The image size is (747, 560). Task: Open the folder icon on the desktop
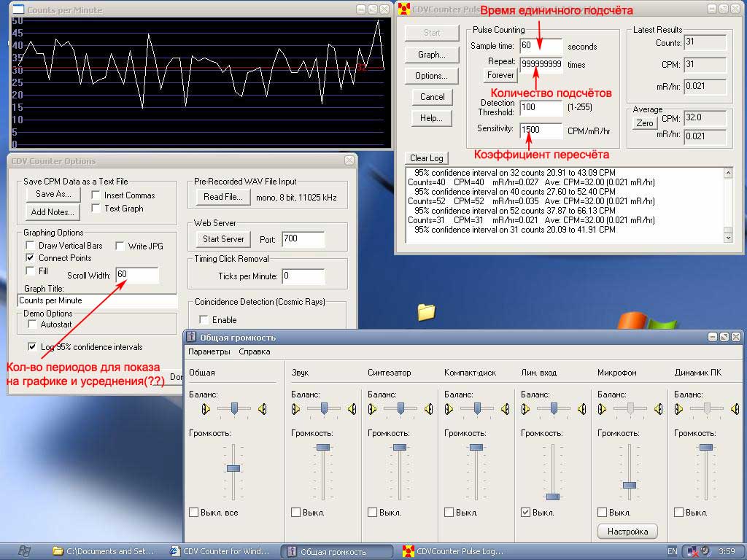[x=426, y=312]
